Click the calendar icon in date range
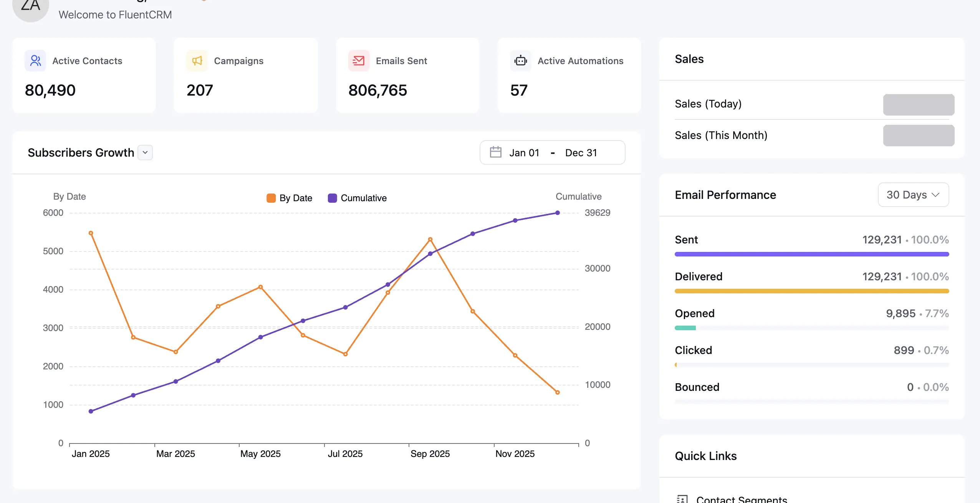 [x=495, y=152]
